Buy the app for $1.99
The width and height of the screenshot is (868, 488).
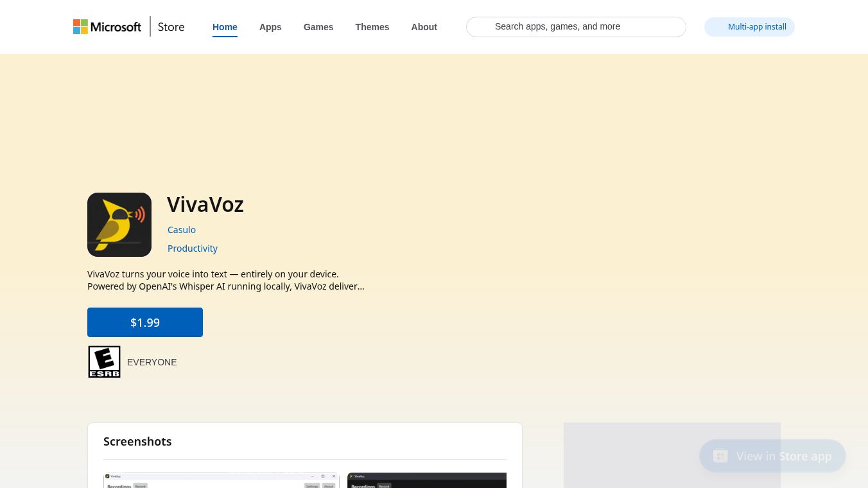pos(145,322)
